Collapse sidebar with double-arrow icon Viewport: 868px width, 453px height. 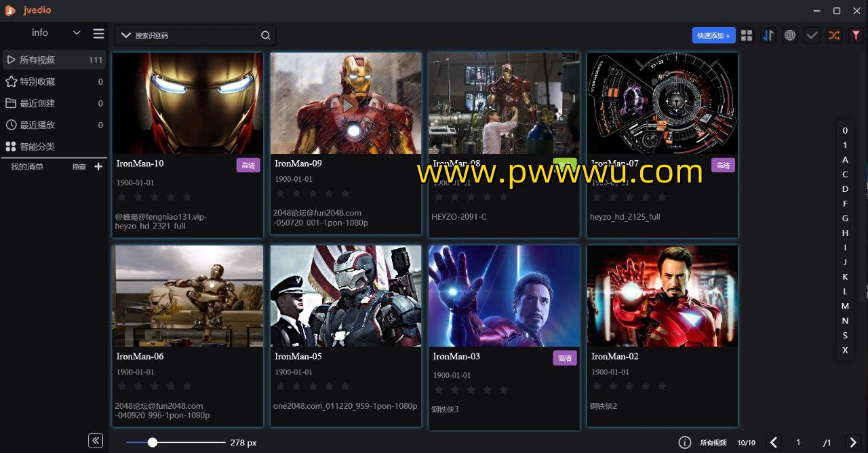click(96, 441)
